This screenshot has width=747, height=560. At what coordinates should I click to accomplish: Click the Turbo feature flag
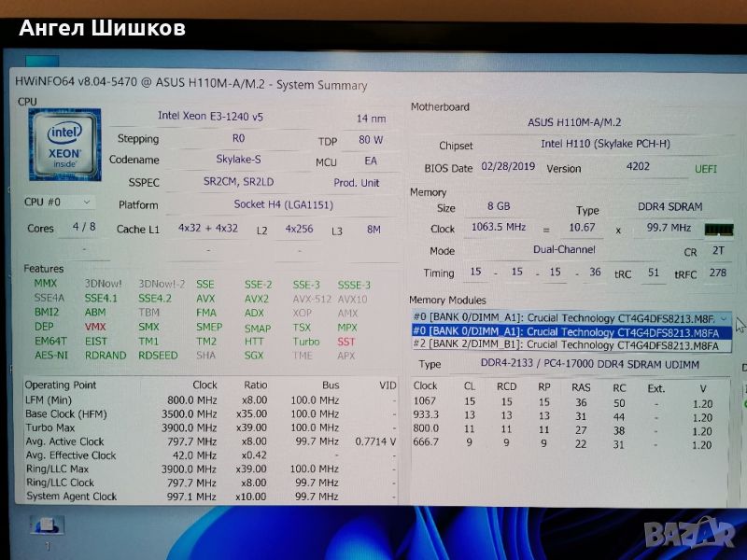(x=306, y=342)
